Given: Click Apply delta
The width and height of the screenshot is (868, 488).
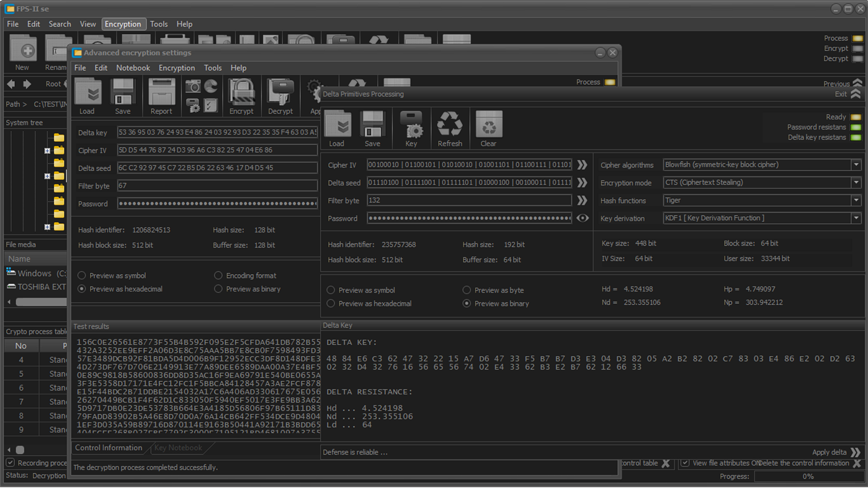Looking at the screenshot, I should coord(830,452).
